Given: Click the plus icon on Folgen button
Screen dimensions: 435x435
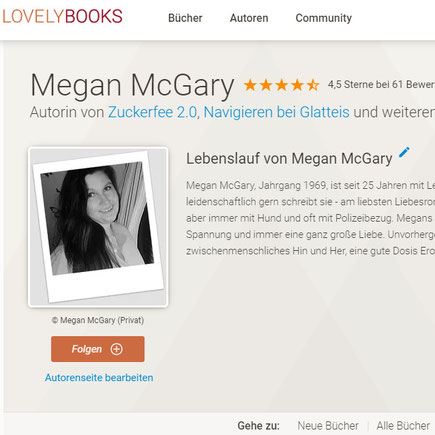Looking at the screenshot, I should coord(117,349).
